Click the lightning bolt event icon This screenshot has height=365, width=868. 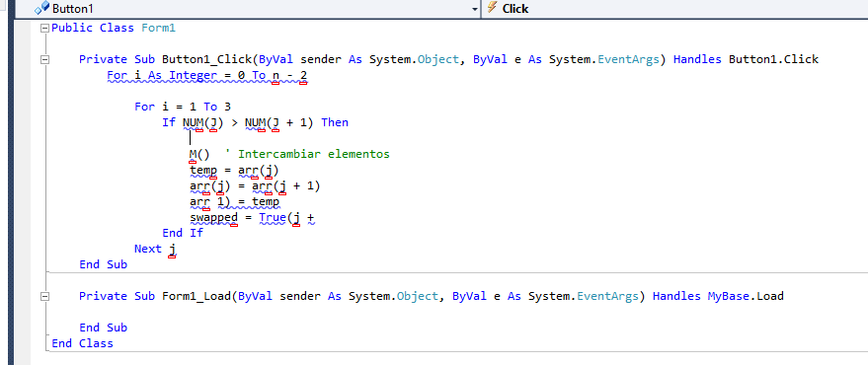pyautogui.click(x=492, y=8)
